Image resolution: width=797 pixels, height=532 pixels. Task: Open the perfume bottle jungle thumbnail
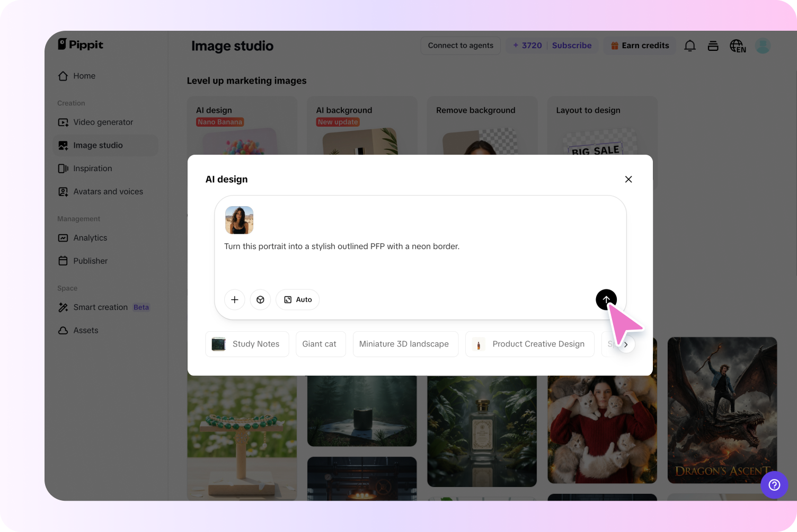pyautogui.click(x=482, y=431)
